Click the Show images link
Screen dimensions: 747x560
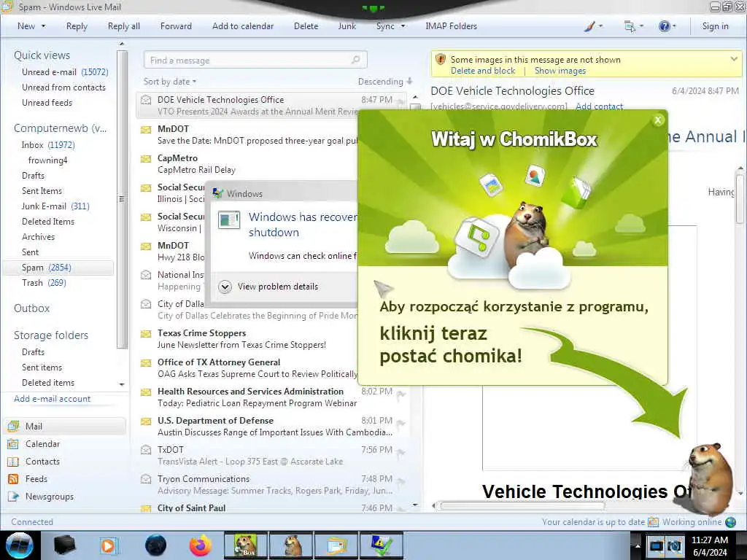(560, 71)
